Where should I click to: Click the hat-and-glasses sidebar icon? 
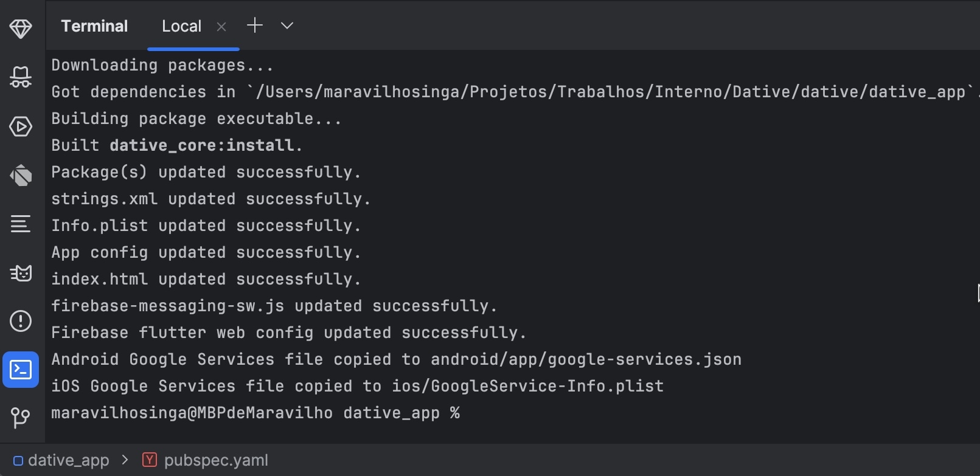point(21,77)
